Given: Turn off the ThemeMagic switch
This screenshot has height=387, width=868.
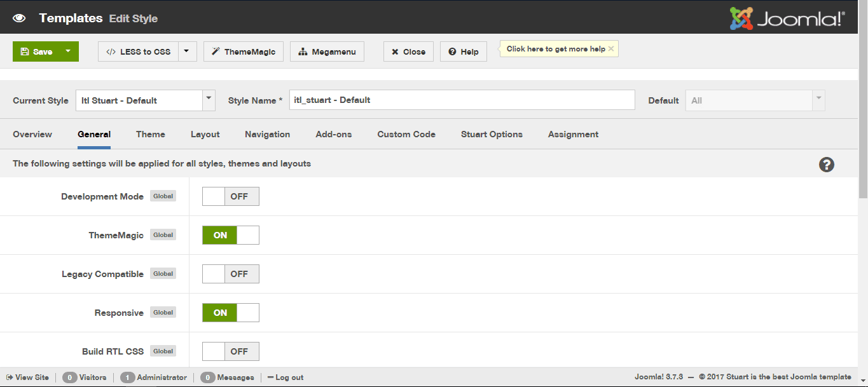Looking at the screenshot, I should point(230,235).
